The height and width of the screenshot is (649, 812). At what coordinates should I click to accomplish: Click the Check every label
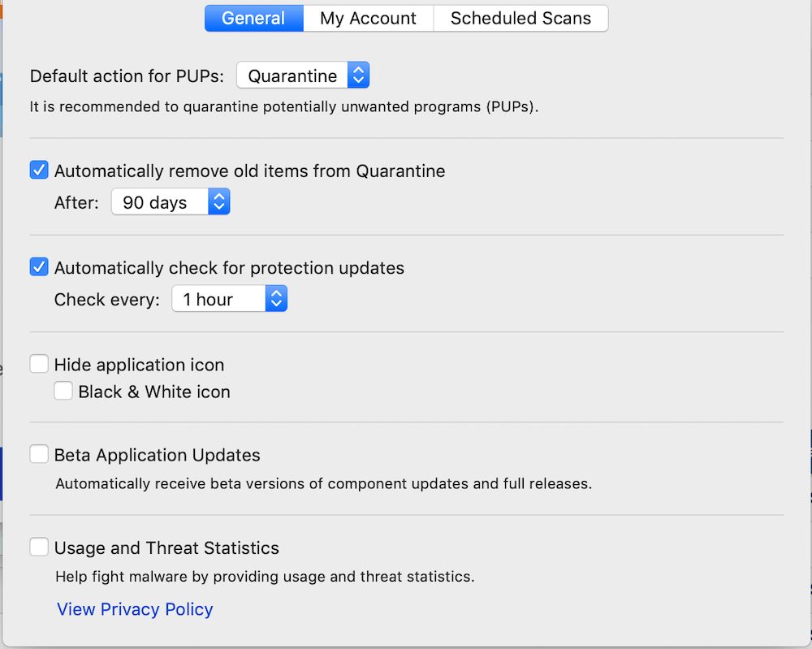point(107,300)
